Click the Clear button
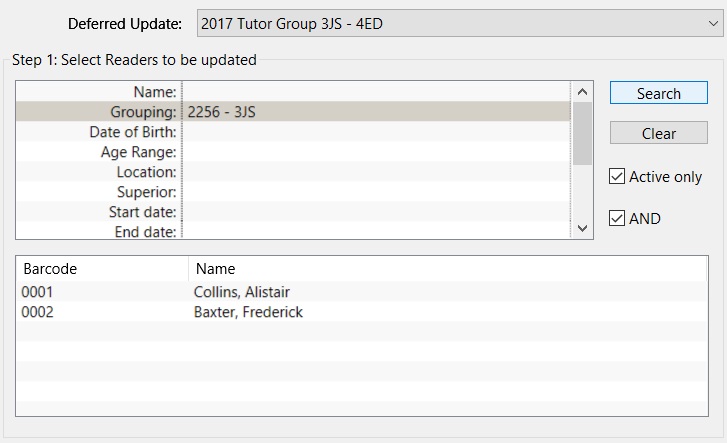Viewport: 727px width, 443px height. (658, 133)
